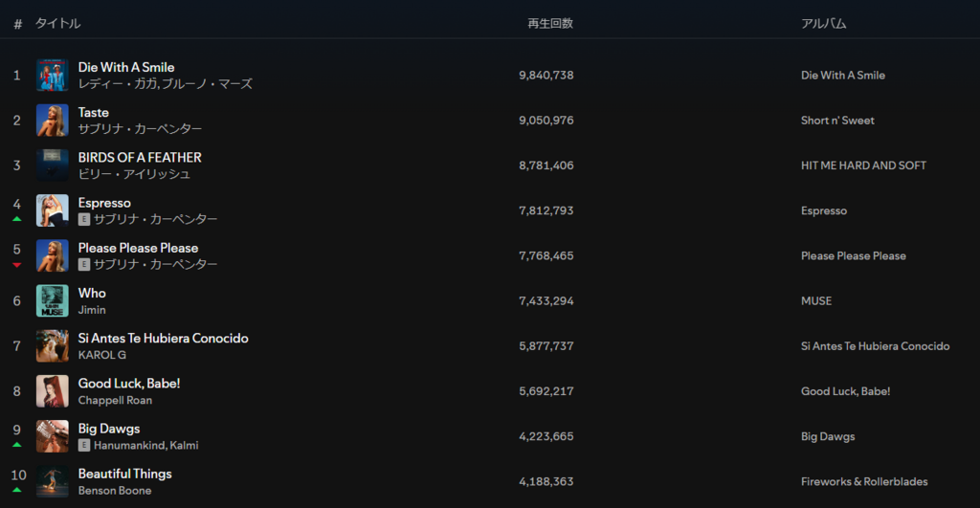Image resolution: width=980 pixels, height=508 pixels.
Task: Click the タイトル column header
Action: 57,23
